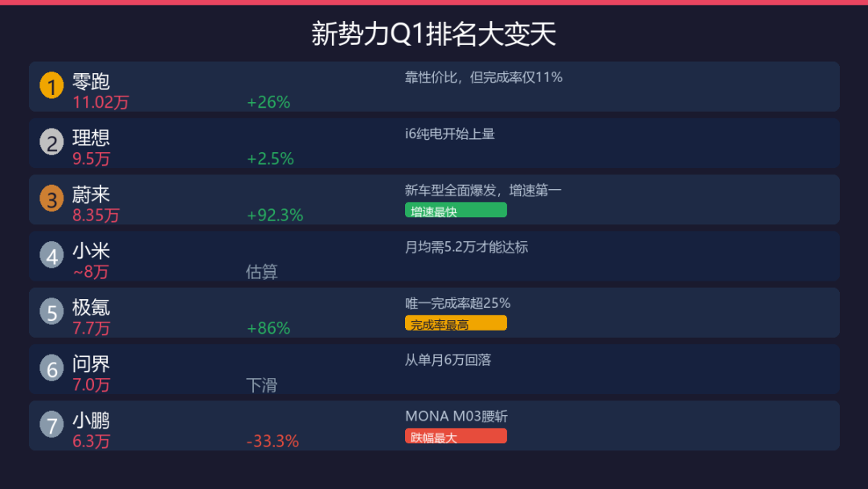
Task: Click the note 从单月6万回落
Action: pyautogui.click(x=448, y=360)
